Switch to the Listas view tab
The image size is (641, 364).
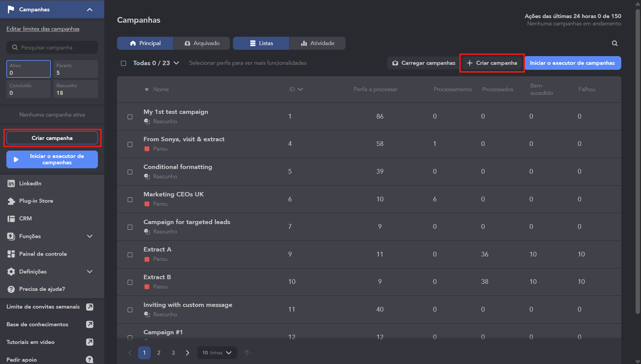[x=261, y=43]
